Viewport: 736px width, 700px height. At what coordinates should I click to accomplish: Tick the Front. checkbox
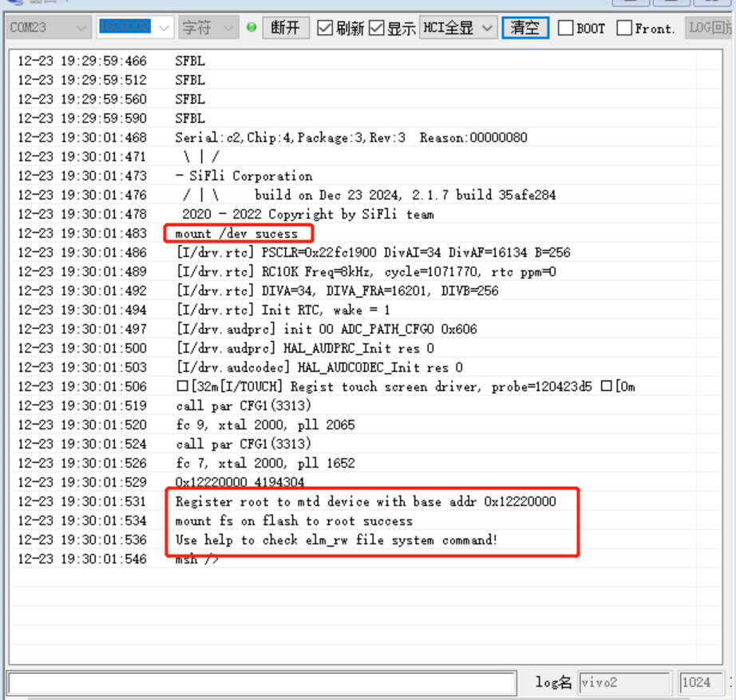(625, 29)
